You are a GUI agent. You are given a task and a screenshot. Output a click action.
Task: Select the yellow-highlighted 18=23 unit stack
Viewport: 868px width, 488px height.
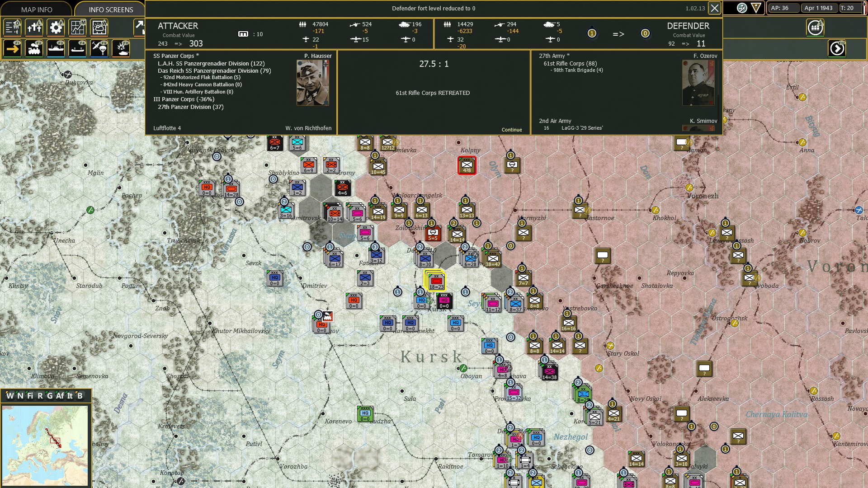[436, 282]
